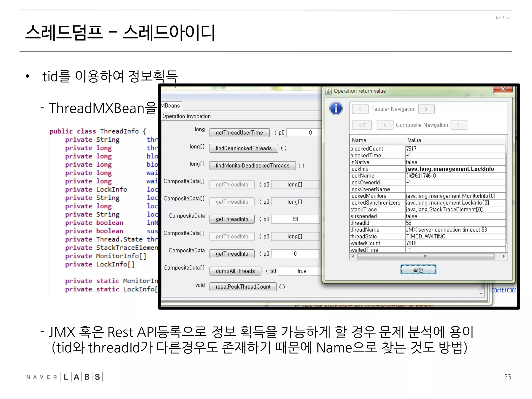Switch to the MBeans tab
The width and height of the screenshot is (532, 399).
click(171, 106)
